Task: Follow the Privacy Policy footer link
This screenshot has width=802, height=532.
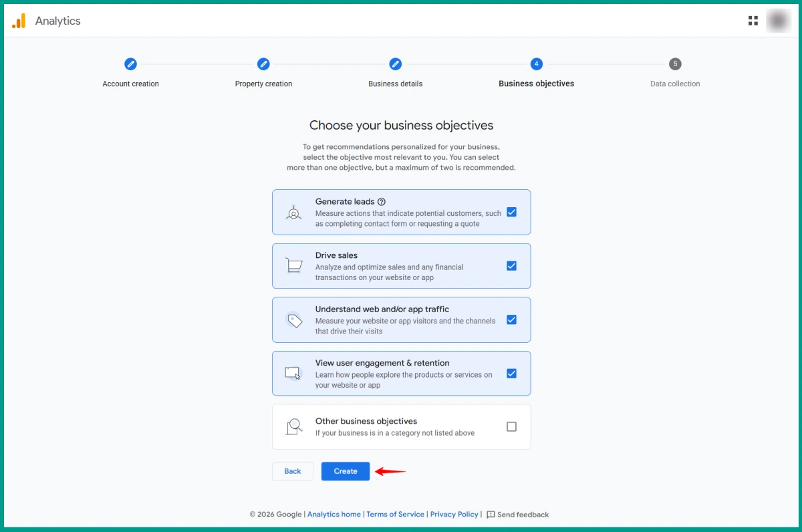Action: pos(454,515)
